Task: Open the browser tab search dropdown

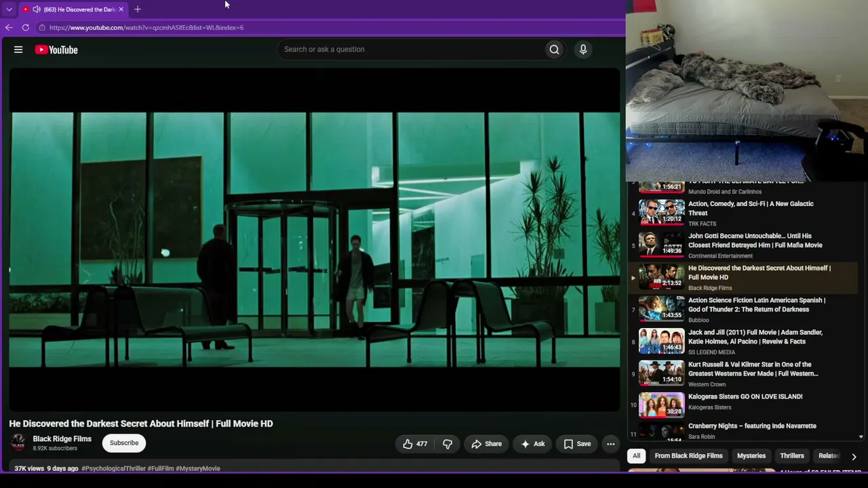Action: (9, 9)
